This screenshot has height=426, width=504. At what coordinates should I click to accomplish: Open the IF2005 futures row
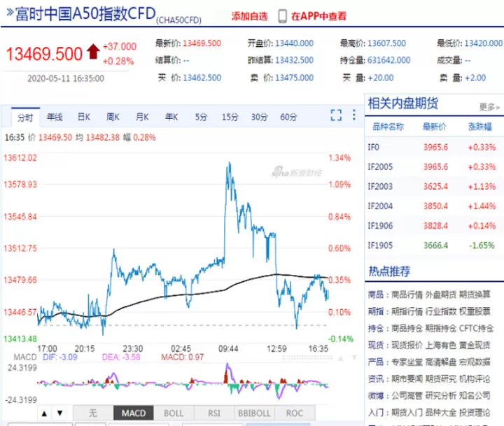click(x=434, y=166)
